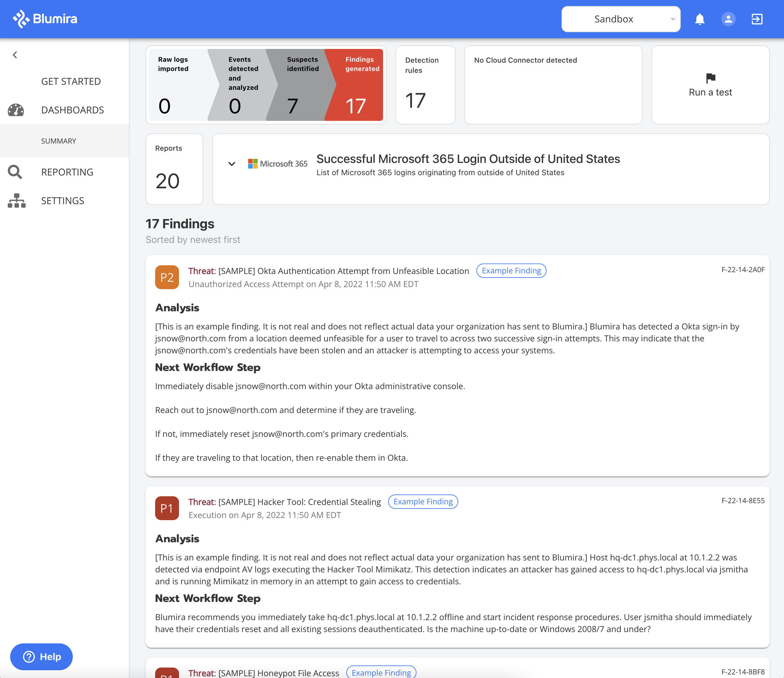Expand the Microsoft 365 login report
The image size is (784, 678).
click(232, 164)
